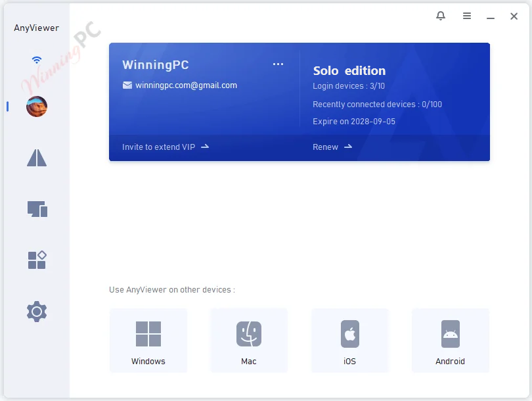Image resolution: width=532 pixels, height=401 pixels.
Task: Click the Use AnyViewer on other devices label
Action: 171,290
